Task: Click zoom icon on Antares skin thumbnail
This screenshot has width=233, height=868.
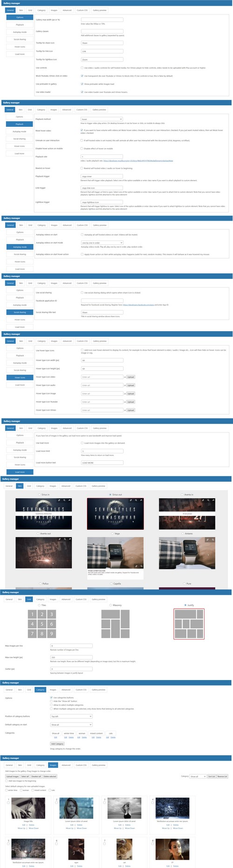Action: pos(212,539)
